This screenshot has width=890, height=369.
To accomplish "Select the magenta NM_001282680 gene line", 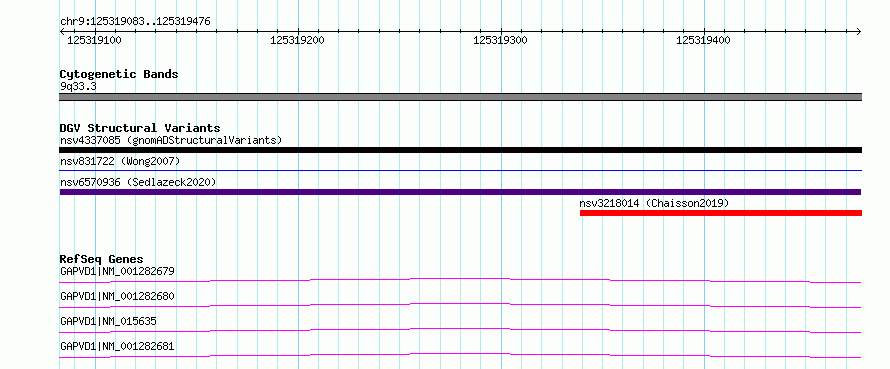I will 461,305.
